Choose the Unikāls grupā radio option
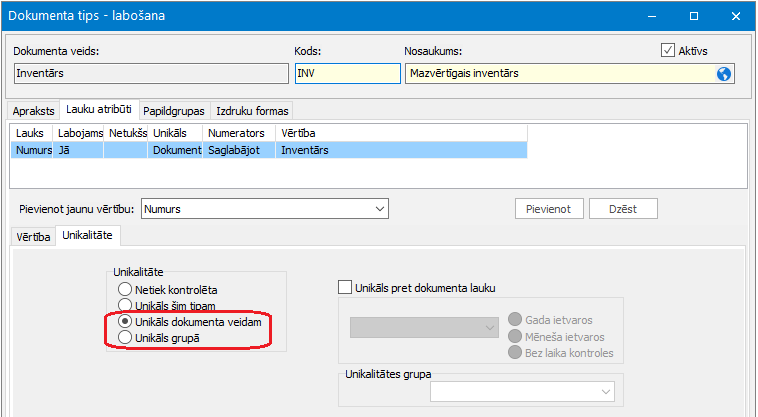 tap(125, 338)
